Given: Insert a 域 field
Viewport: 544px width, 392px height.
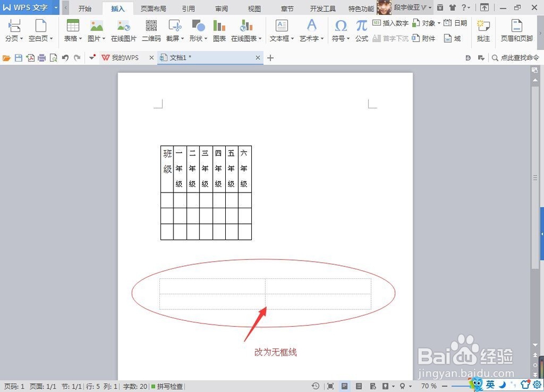Looking at the screenshot, I should 453,39.
